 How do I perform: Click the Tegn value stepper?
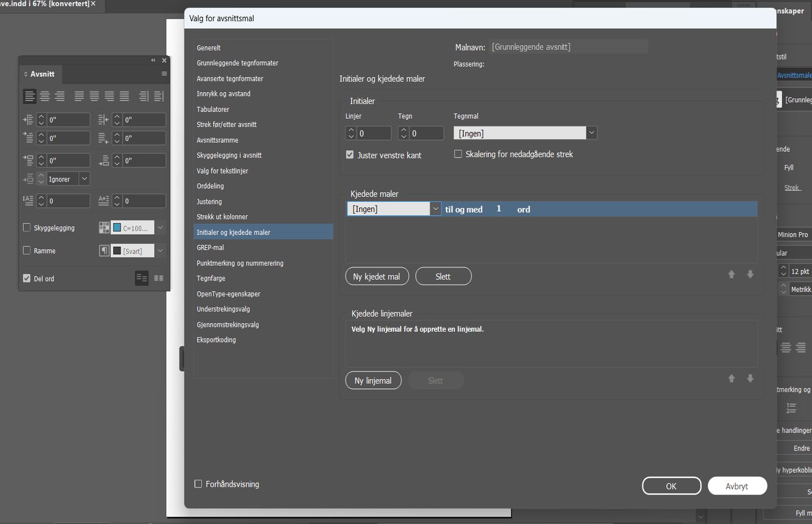point(404,133)
